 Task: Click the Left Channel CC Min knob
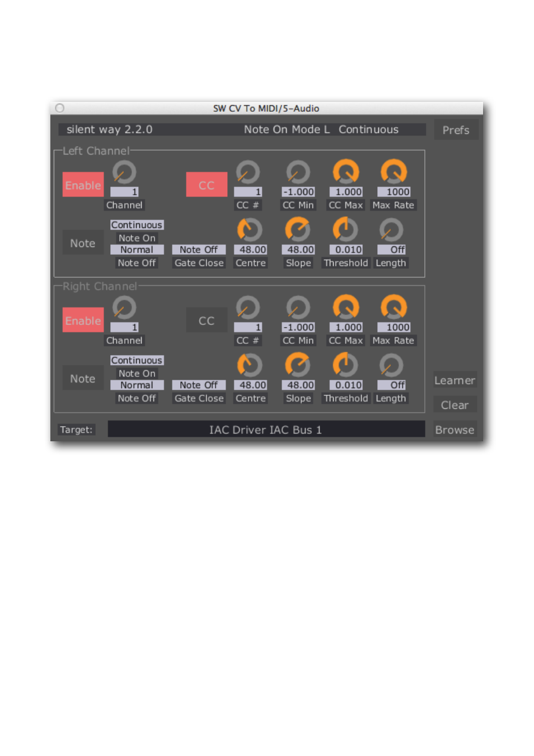(x=298, y=172)
